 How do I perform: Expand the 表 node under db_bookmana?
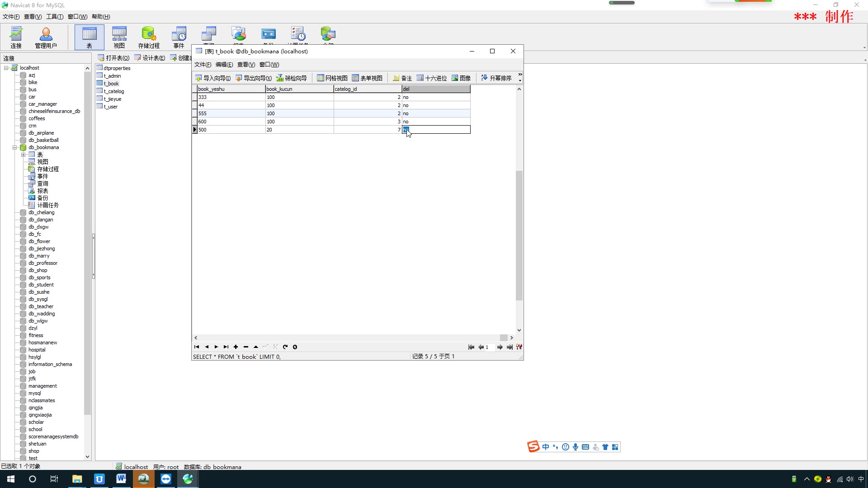click(x=24, y=155)
